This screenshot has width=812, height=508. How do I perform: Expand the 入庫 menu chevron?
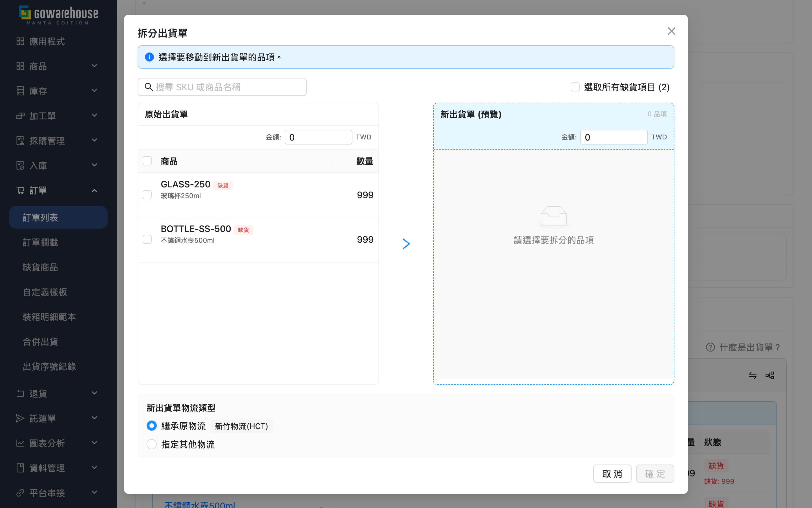tap(95, 165)
